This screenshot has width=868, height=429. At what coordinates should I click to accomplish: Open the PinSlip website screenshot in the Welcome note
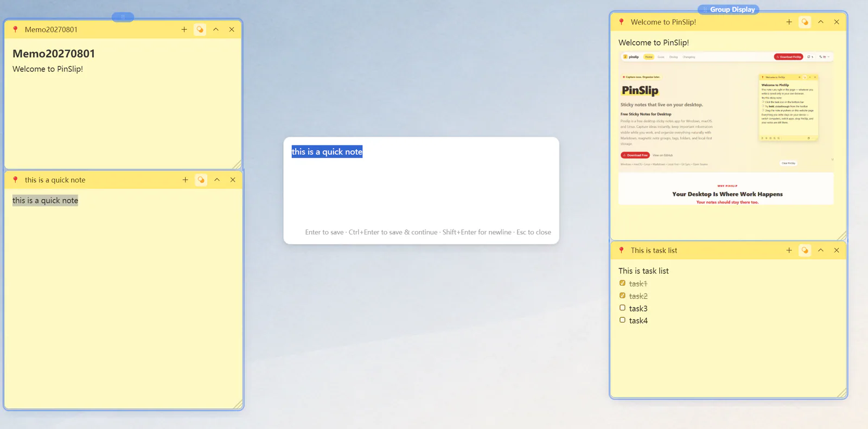tap(726, 129)
